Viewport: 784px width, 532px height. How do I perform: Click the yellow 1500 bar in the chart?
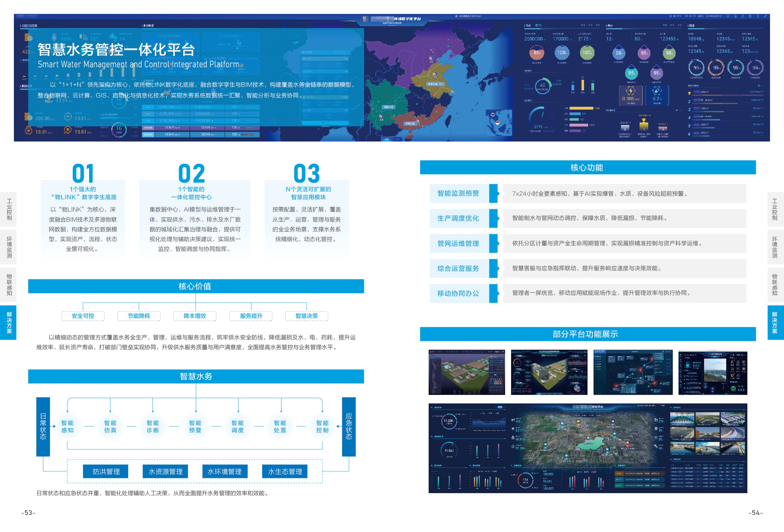tap(581, 108)
